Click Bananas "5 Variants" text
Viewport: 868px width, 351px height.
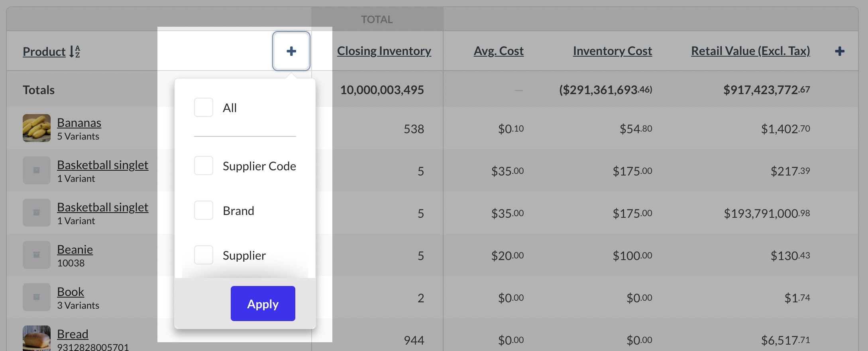pos(78,136)
